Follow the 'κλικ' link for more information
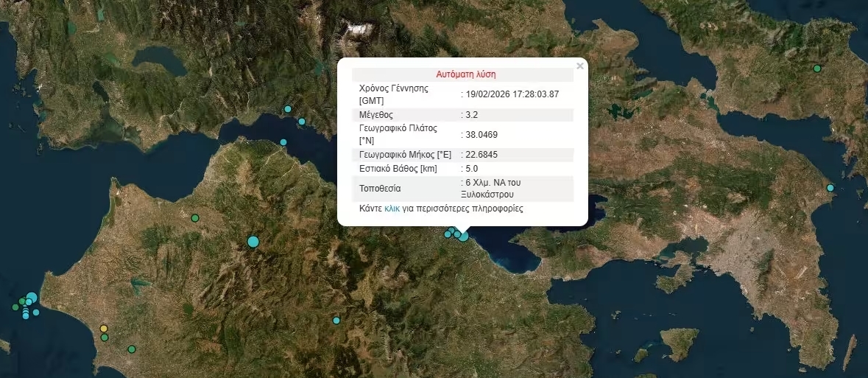This screenshot has height=378, width=868. pyautogui.click(x=392, y=209)
